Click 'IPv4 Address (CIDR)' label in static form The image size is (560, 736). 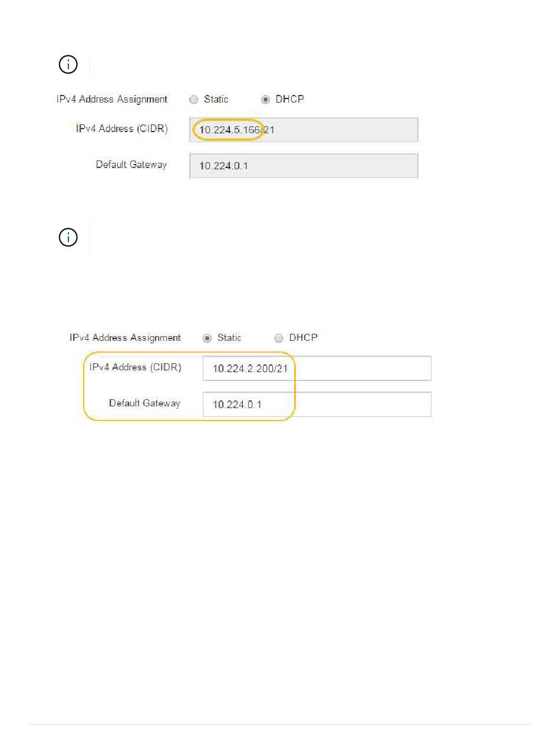click(136, 367)
